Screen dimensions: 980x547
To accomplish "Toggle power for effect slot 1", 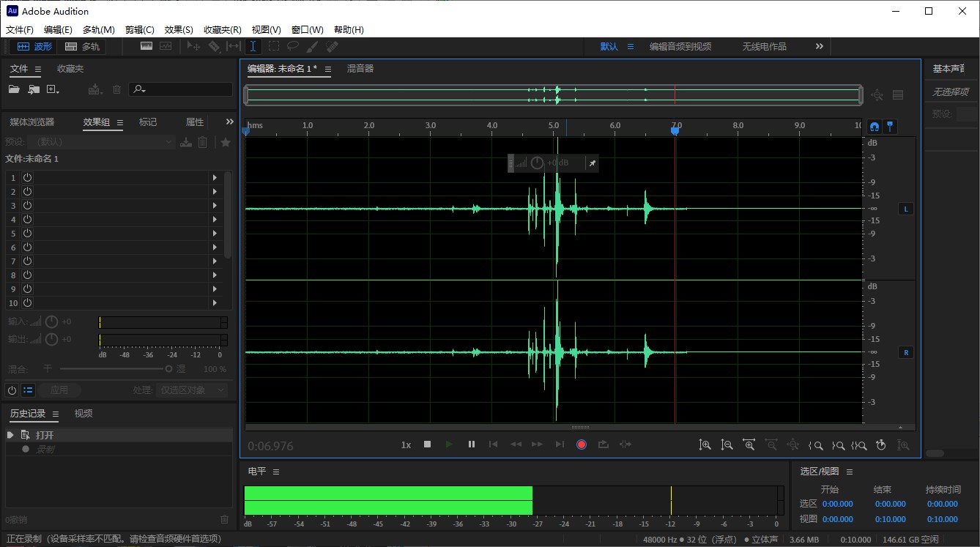I will coord(27,178).
